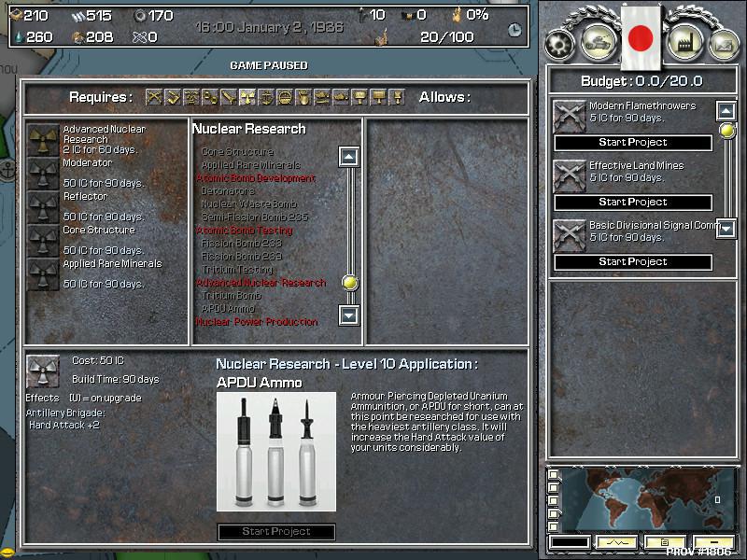This screenshot has height=560, width=747.
Task: Open the envelope messages icon
Action: pos(723,43)
